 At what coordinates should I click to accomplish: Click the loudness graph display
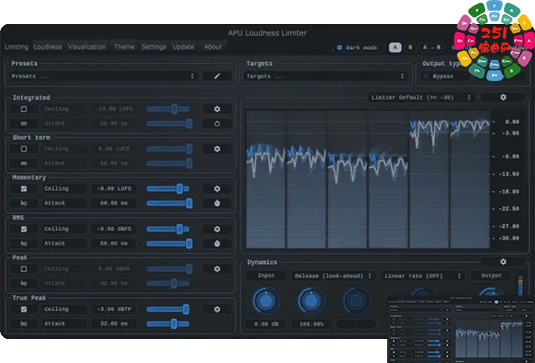click(x=368, y=179)
